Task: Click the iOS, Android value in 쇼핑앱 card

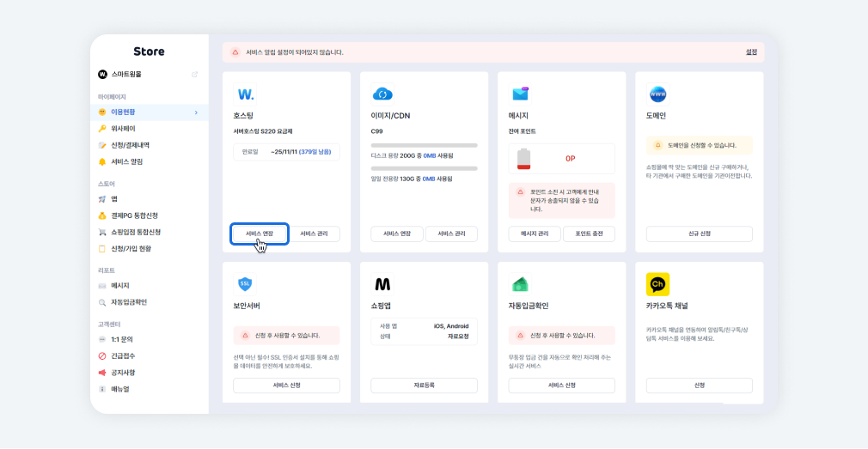Action: coord(451,326)
